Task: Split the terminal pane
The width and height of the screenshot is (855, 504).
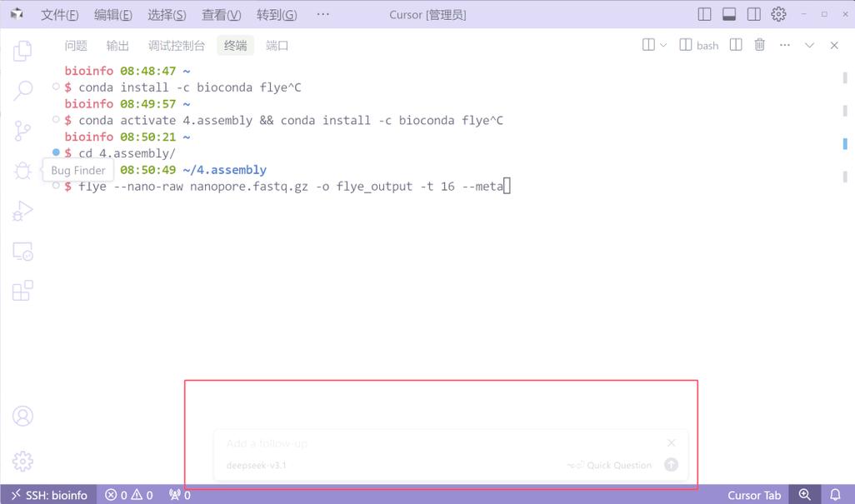Action: point(735,45)
